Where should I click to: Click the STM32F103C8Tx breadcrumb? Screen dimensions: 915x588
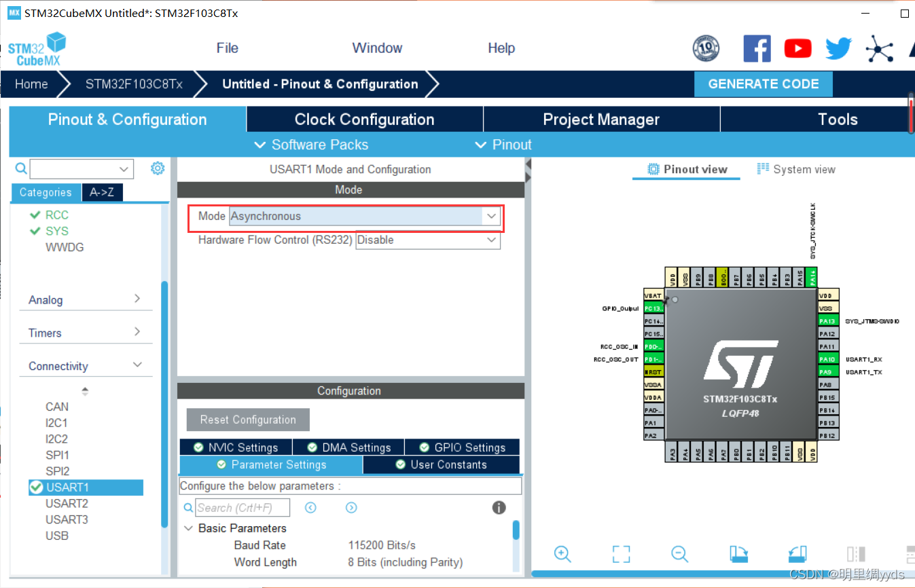134,84
